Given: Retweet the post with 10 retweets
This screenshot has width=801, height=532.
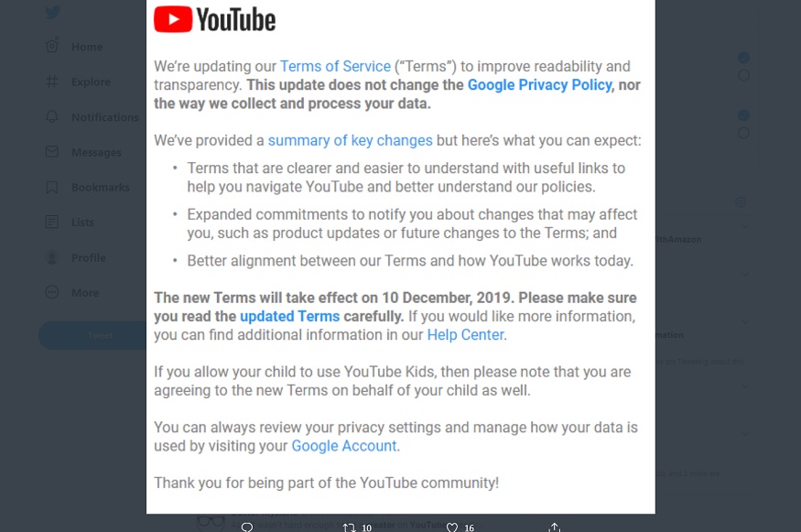Looking at the screenshot, I should (x=349, y=527).
